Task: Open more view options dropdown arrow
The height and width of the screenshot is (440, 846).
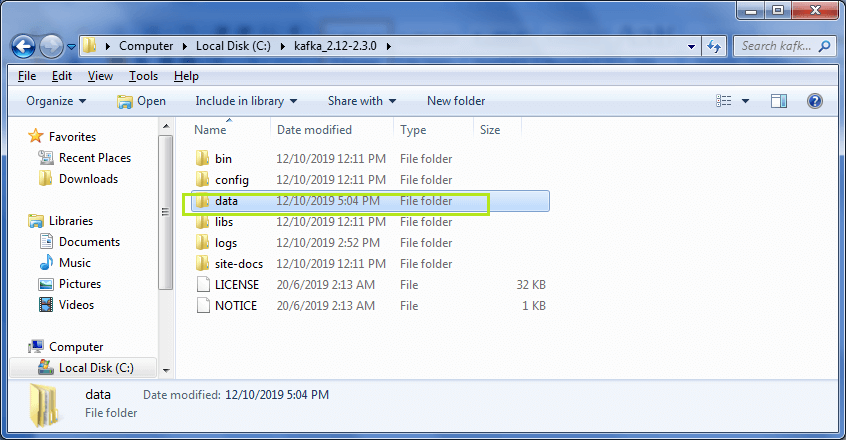Action: (745, 101)
